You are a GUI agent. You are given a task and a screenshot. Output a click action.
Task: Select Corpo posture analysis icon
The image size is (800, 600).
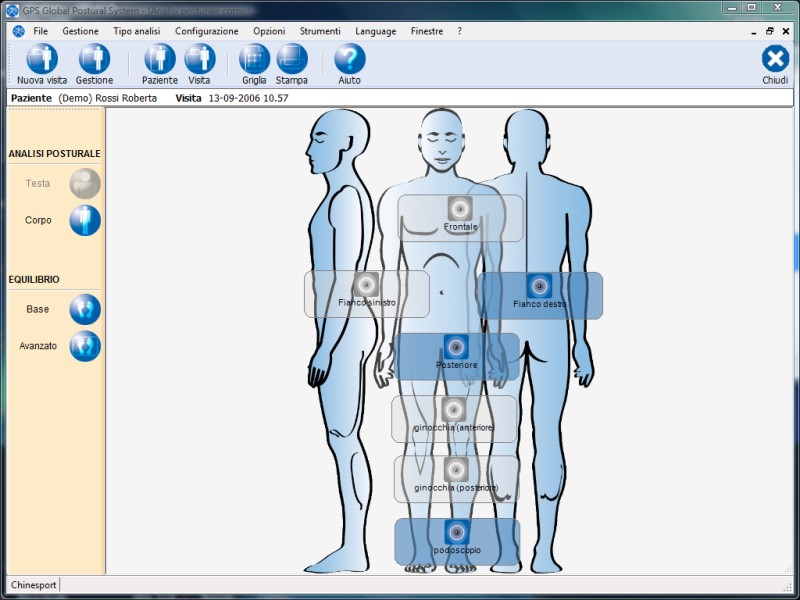pyautogui.click(x=85, y=220)
